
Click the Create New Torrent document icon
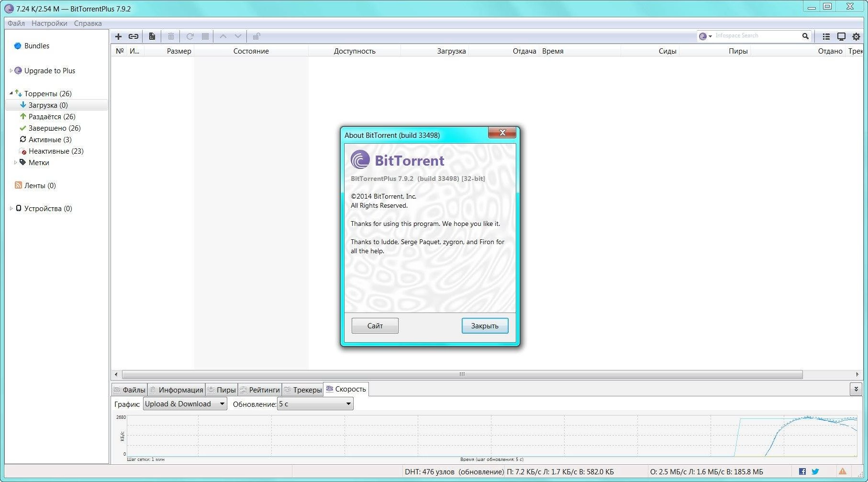click(152, 36)
